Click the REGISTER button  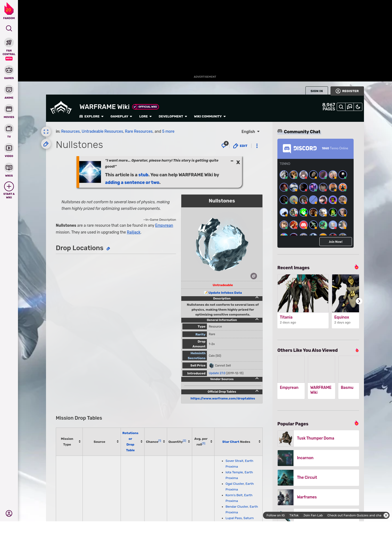click(x=347, y=91)
